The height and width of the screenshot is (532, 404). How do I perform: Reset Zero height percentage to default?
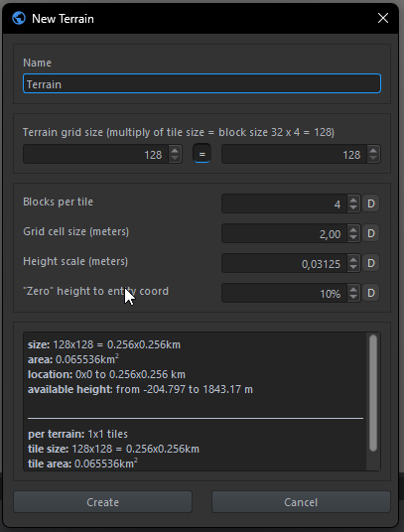[371, 293]
